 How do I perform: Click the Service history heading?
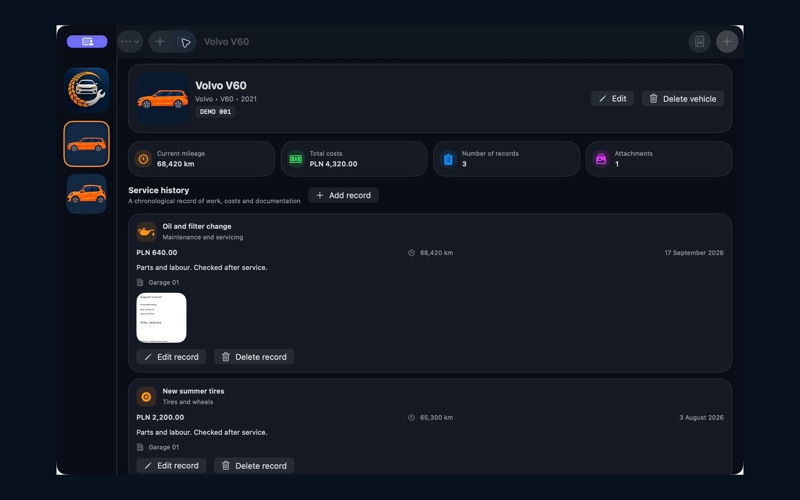(x=159, y=190)
